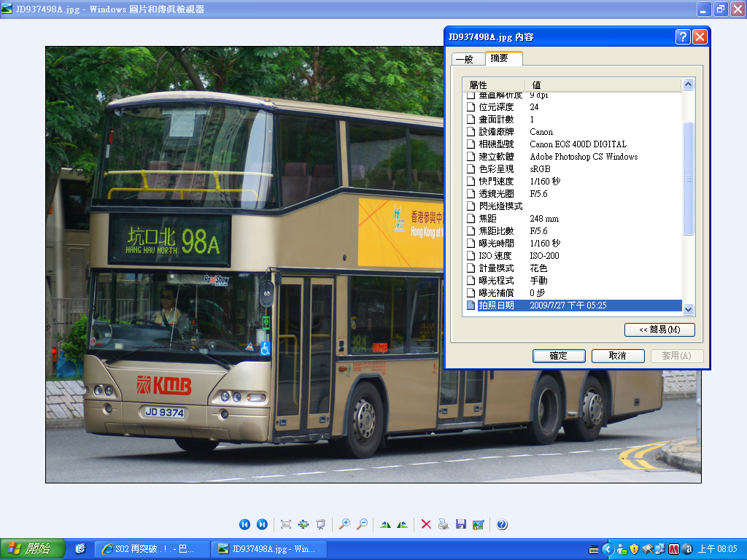The image size is (747, 560).
Task: Click the 屬性 column header
Action: [x=494, y=85]
